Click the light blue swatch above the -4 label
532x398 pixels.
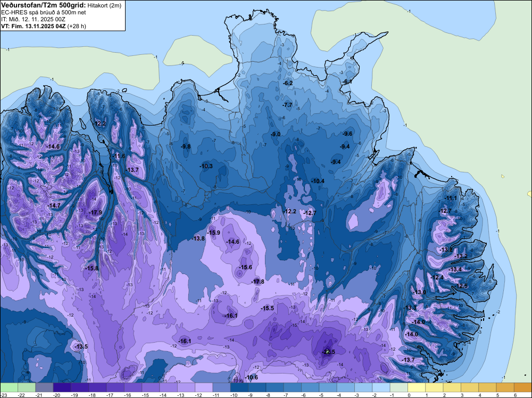click(x=345, y=387)
